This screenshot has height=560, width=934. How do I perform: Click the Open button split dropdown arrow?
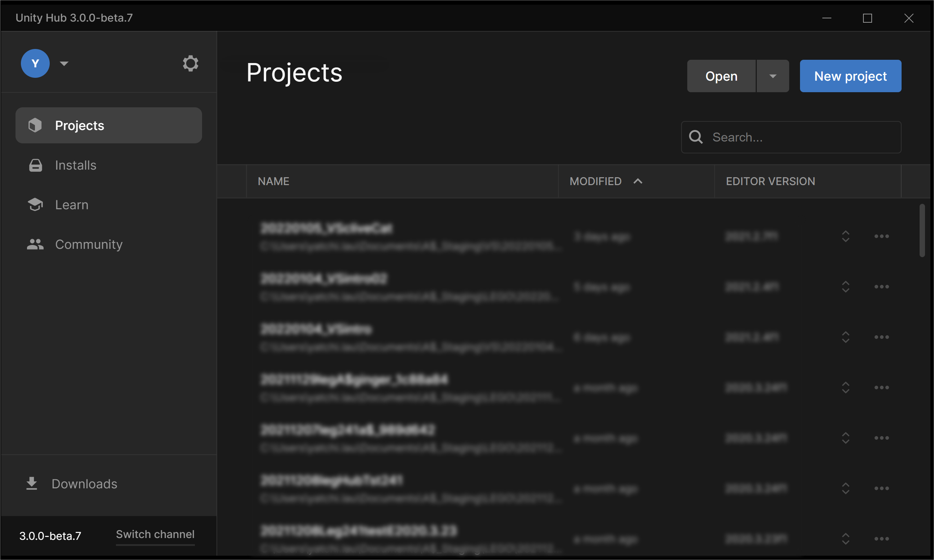point(773,75)
